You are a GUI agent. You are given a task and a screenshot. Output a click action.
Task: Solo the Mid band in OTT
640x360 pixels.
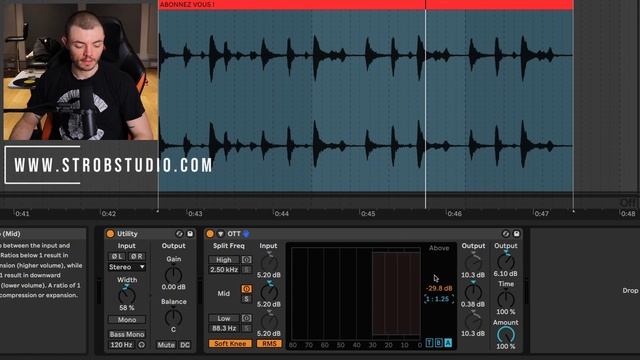coord(246,299)
